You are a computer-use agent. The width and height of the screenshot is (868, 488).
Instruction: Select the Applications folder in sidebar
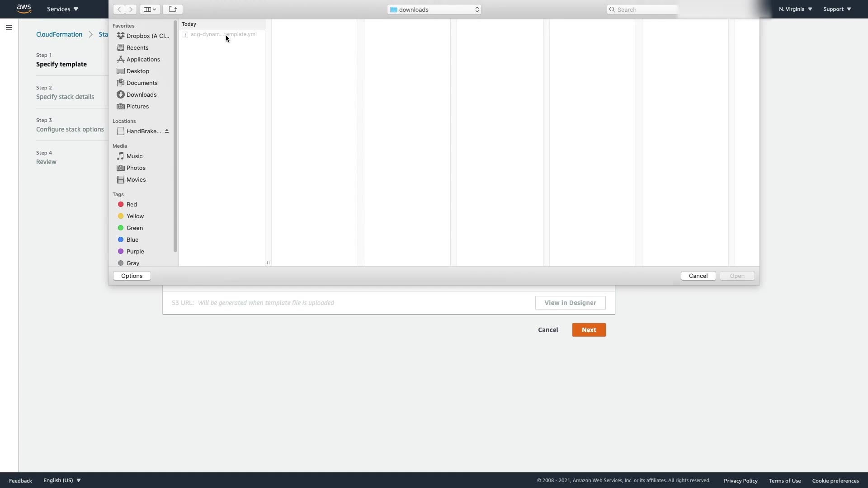click(x=143, y=60)
